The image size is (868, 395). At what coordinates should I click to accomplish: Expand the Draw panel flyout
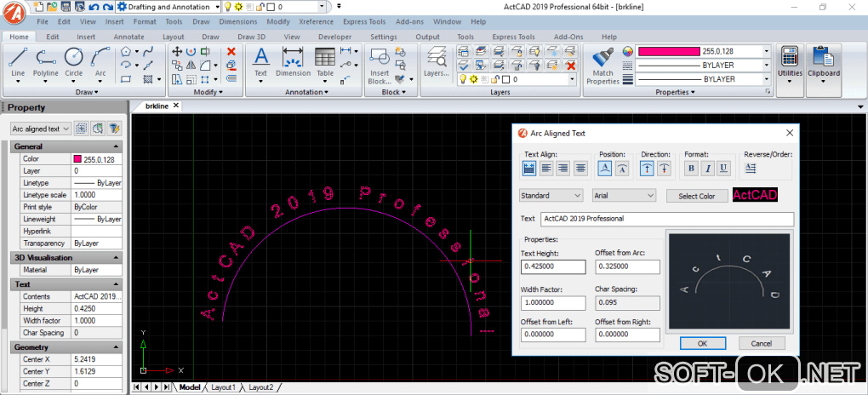click(86, 92)
